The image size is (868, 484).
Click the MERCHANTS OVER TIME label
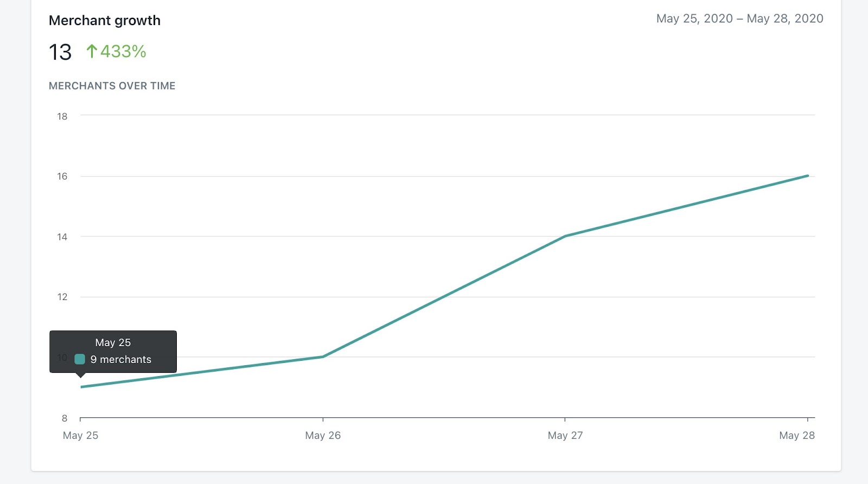click(112, 86)
